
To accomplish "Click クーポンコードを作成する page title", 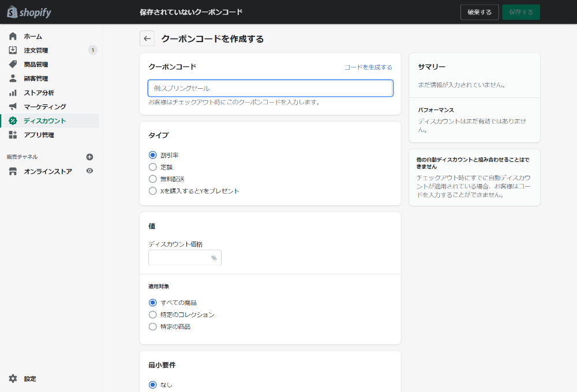I will (x=212, y=39).
